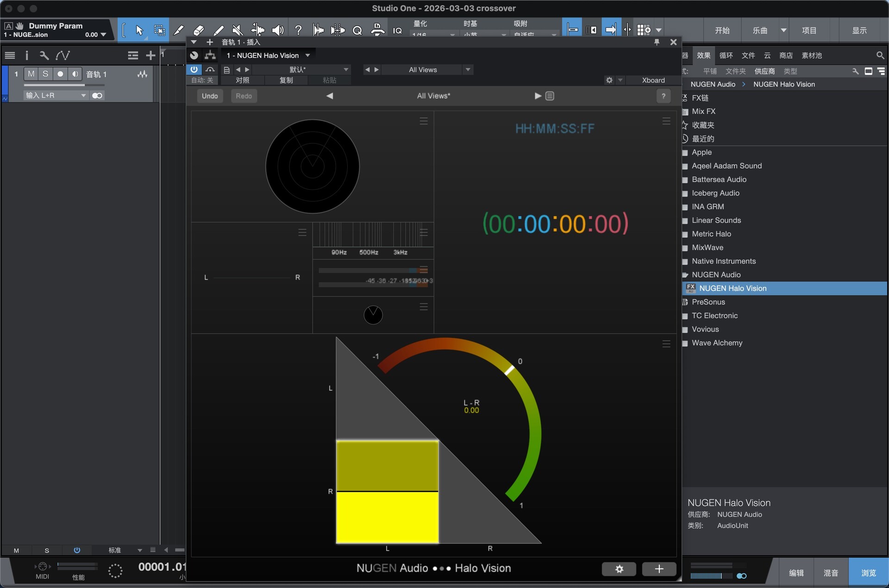889x588 pixels.
Task: Select the Listen speaker tool
Action: click(x=277, y=31)
